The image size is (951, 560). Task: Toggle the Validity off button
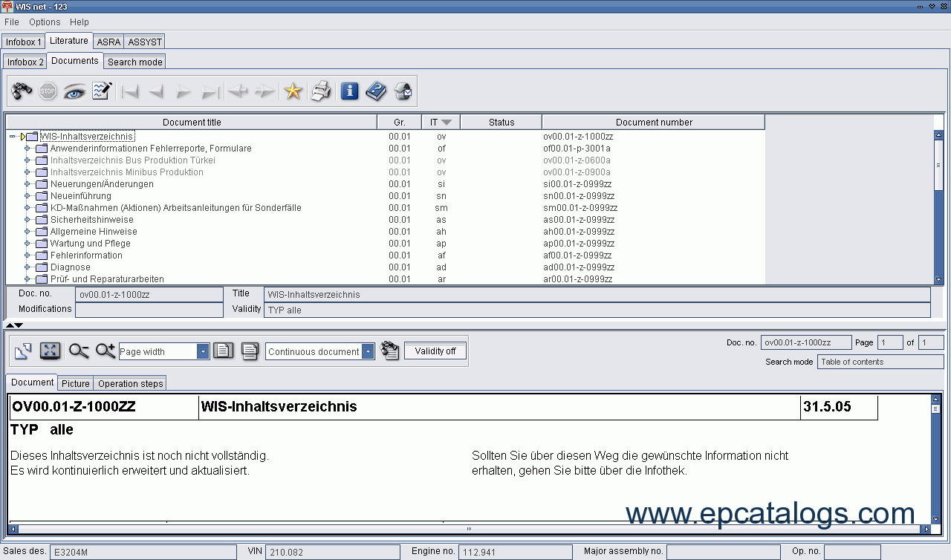[435, 351]
